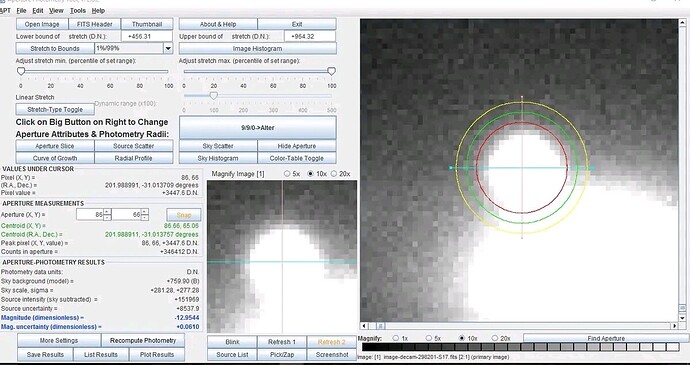
Task: Click the Pick/Zap button
Action: (x=282, y=354)
